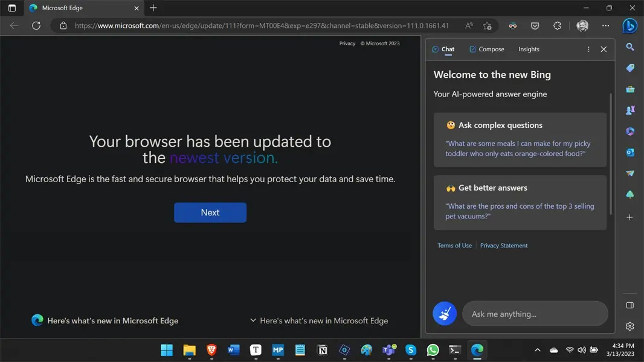This screenshot has width=644, height=362.
Task: Open Outlook from the sidebar
Action: point(630,153)
